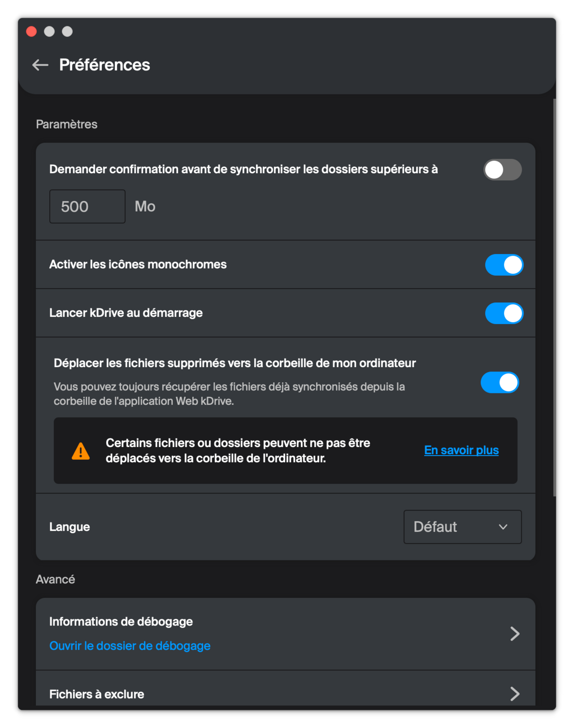
Task: Enable folder size confirmation toggle
Action: [x=502, y=169]
